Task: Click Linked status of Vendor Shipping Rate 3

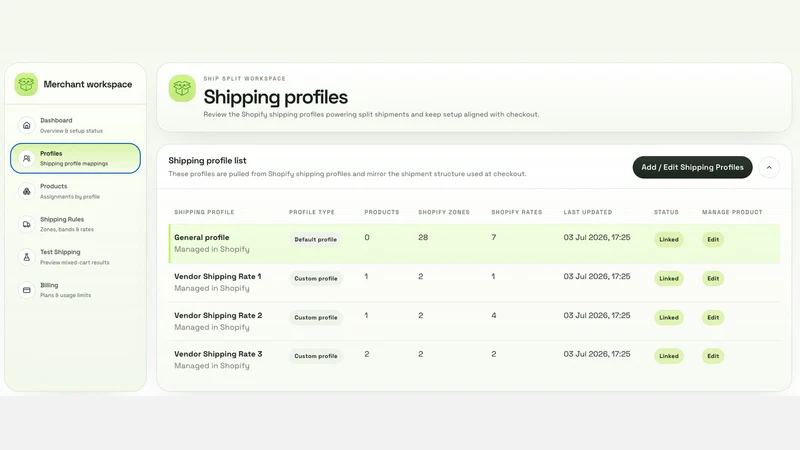Action: point(668,356)
